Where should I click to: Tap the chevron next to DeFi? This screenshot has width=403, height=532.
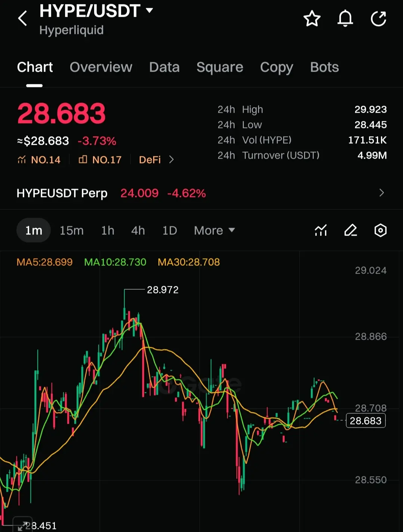point(171,160)
